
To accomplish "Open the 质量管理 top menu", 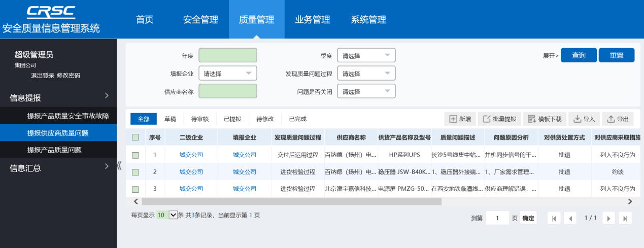I will coord(256,20).
